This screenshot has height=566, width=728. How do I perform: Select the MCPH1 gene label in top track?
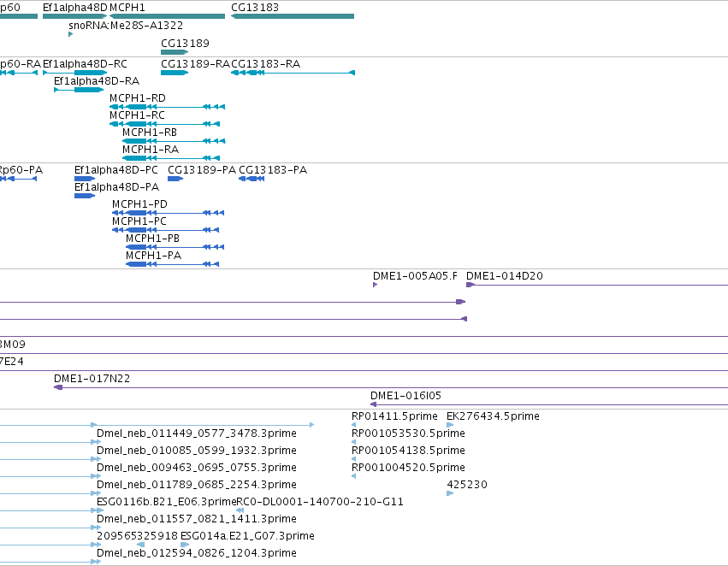(x=127, y=8)
